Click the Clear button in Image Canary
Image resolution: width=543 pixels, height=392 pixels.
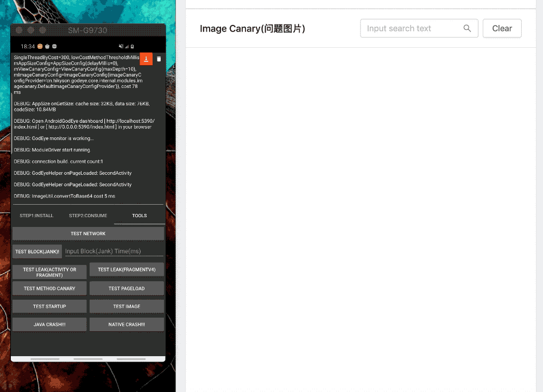[502, 28]
